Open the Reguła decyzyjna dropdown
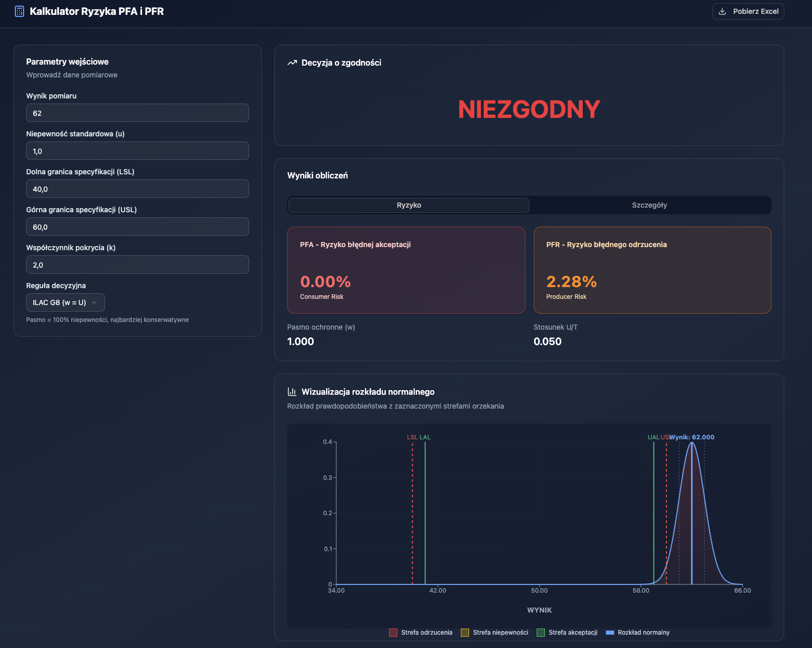This screenshot has height=648, width=812. pos(65,302)
